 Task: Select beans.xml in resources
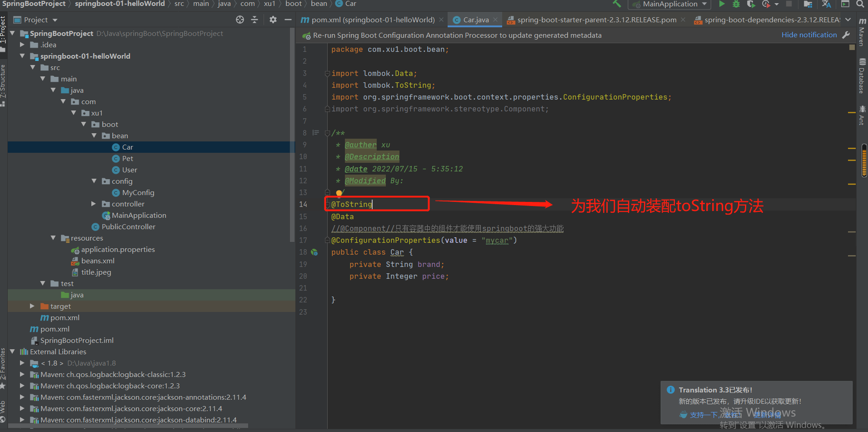(98, 261)
